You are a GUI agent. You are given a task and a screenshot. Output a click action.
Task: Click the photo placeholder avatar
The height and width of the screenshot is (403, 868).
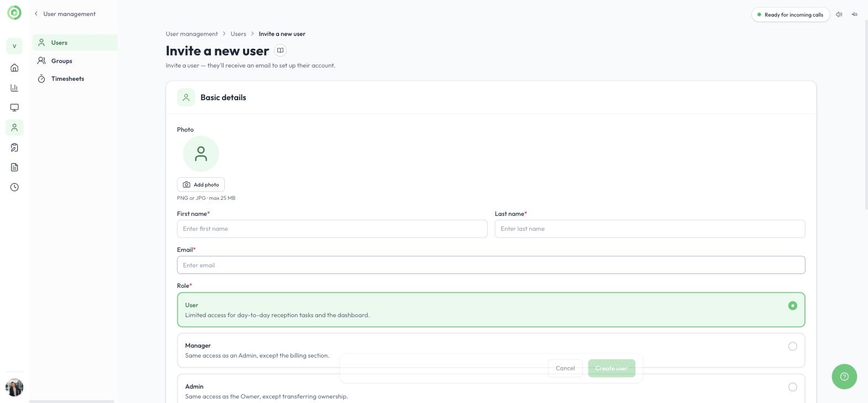(x=201, y=154)
